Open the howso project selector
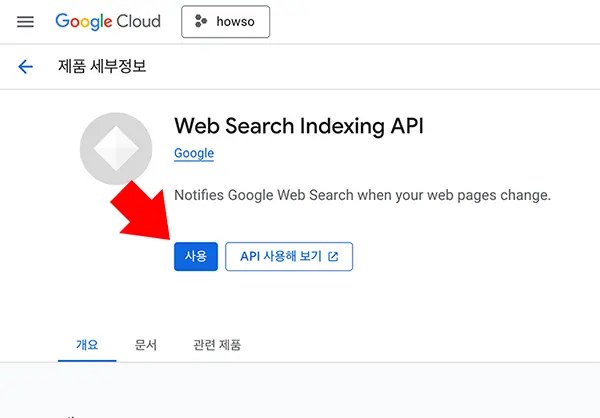 click(225, 21)
